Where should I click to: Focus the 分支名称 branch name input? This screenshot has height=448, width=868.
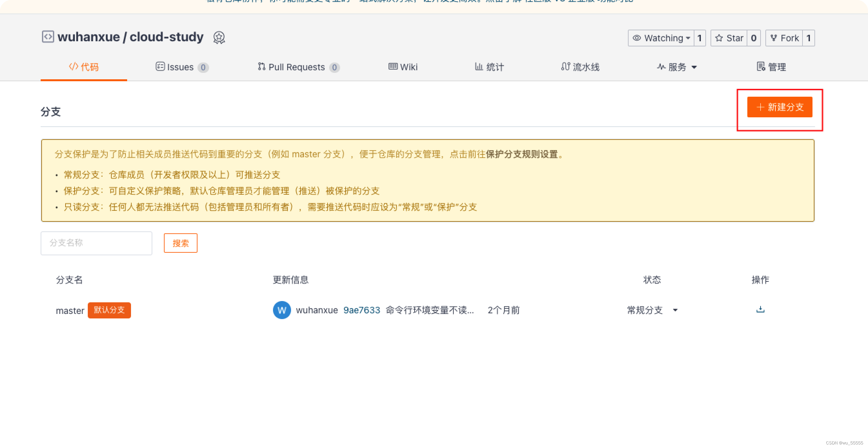coord(96,243)
